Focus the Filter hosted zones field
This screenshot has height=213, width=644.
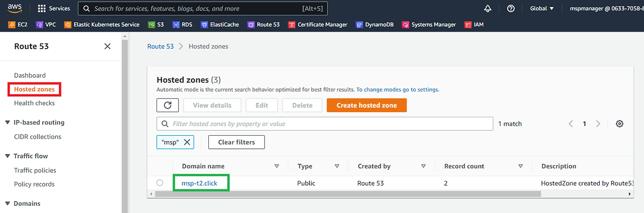[x=325, y=124]
